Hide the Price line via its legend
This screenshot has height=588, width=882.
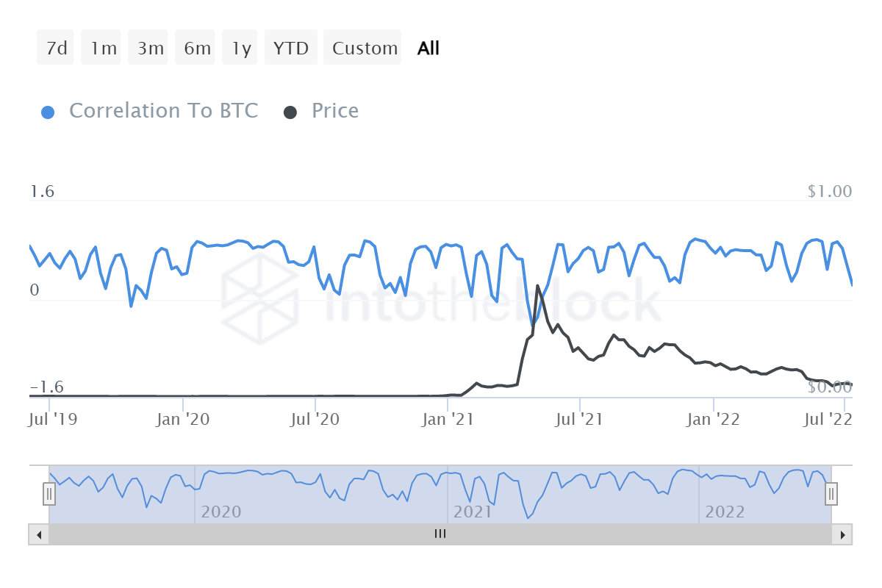334,110
